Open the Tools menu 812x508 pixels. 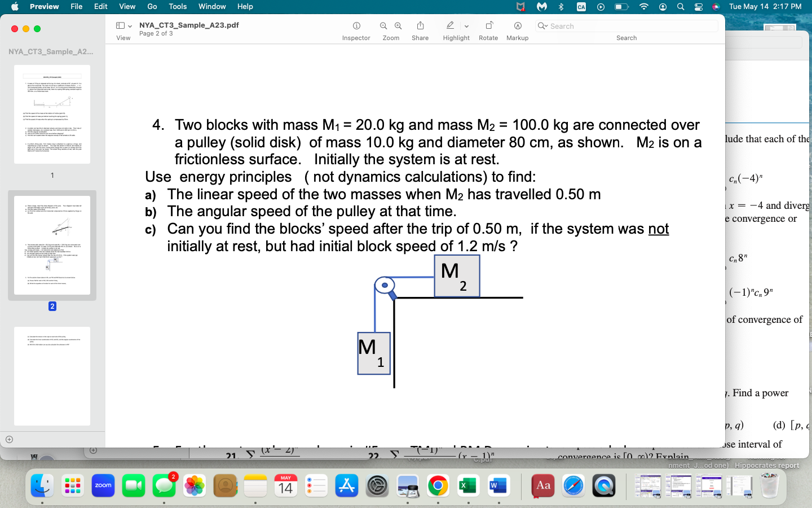click(177, 7)
